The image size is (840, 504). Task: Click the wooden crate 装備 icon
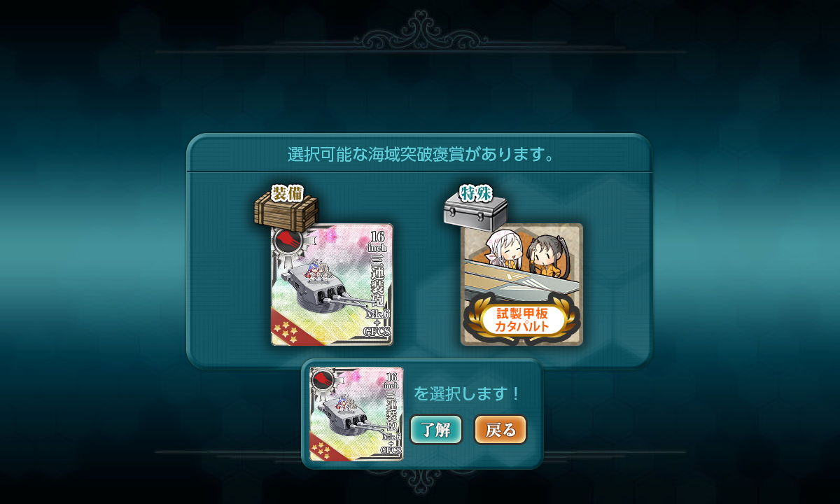click(x=286, y=208)
